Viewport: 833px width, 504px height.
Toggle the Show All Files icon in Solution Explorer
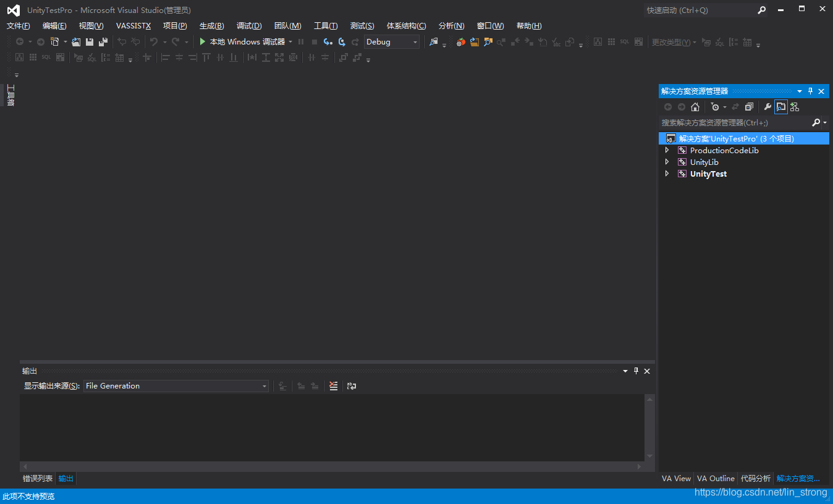point(781,107)
